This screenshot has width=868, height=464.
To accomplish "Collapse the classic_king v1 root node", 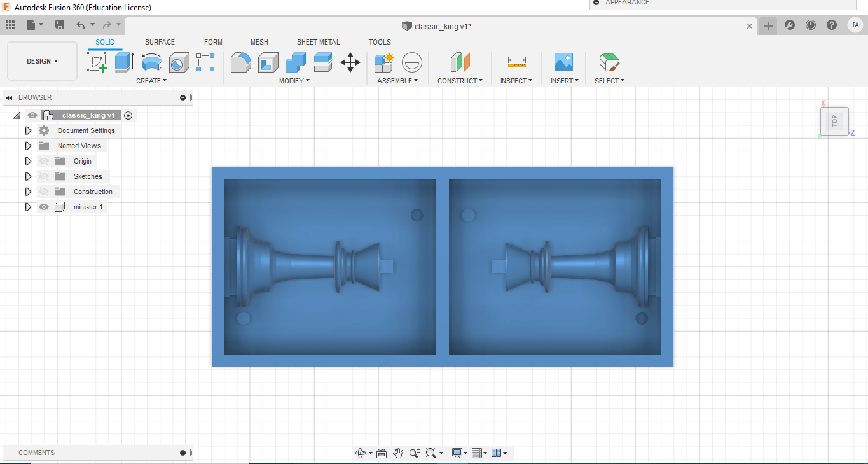I will [17, 115].
